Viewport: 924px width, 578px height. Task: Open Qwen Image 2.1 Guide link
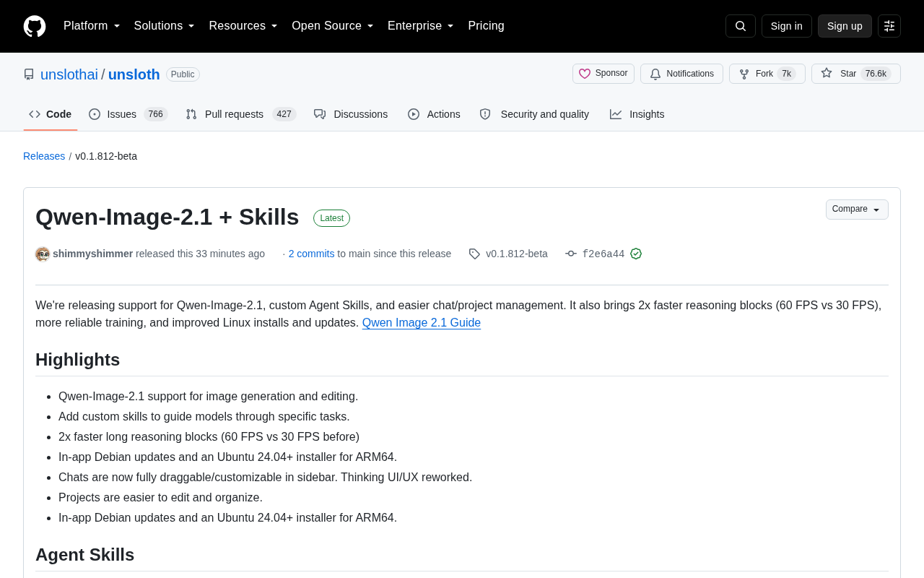click(x=422, y=323)
